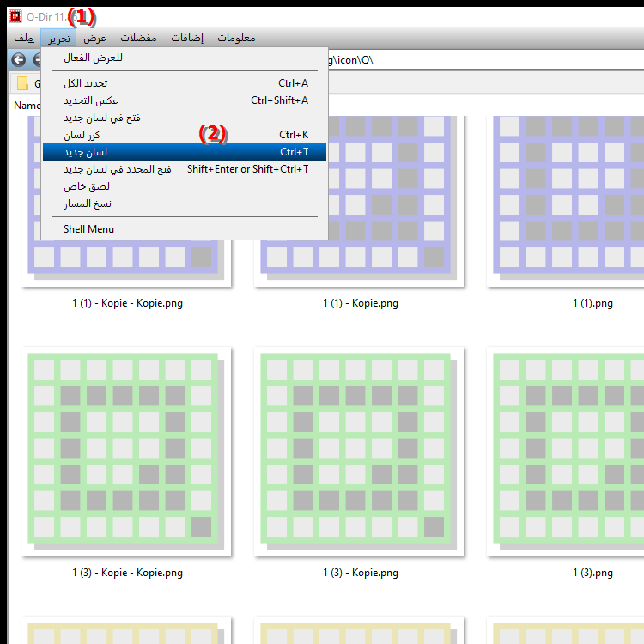Choose لسان جديد (New tab) Ctrl+T
Viewport: 644px width, 644px height.
185,152
